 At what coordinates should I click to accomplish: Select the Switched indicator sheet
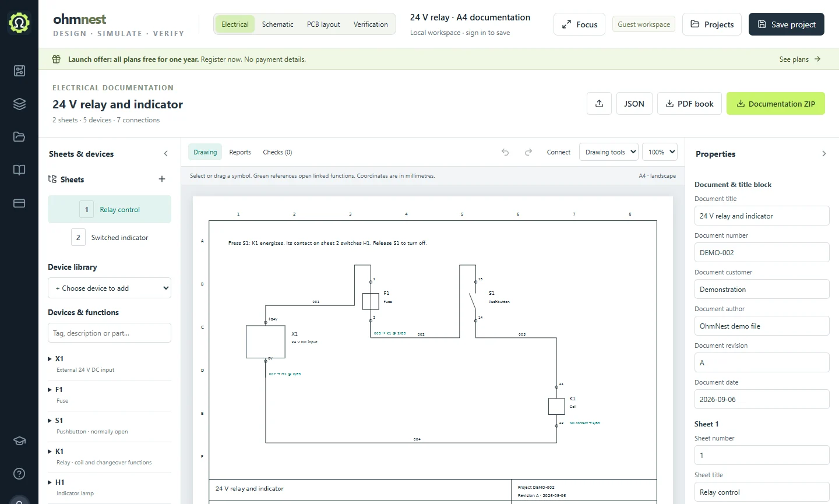point(110,238)
